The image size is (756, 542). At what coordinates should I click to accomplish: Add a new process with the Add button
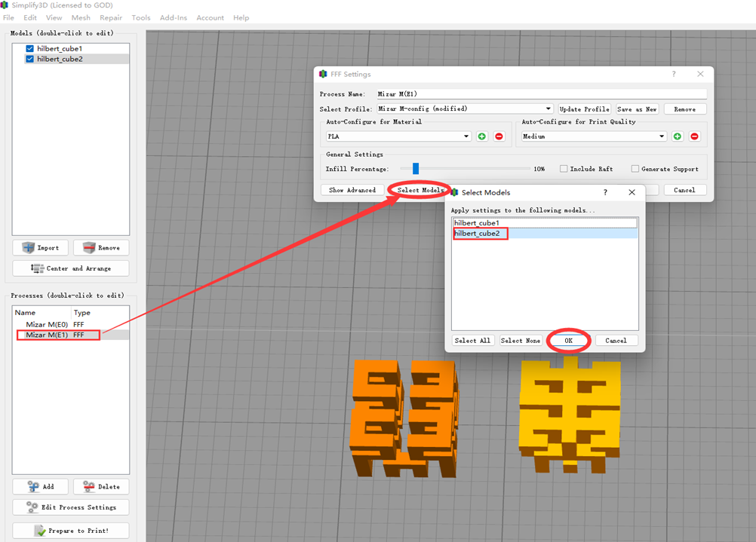pyautogui.click(x=41, y=487)
